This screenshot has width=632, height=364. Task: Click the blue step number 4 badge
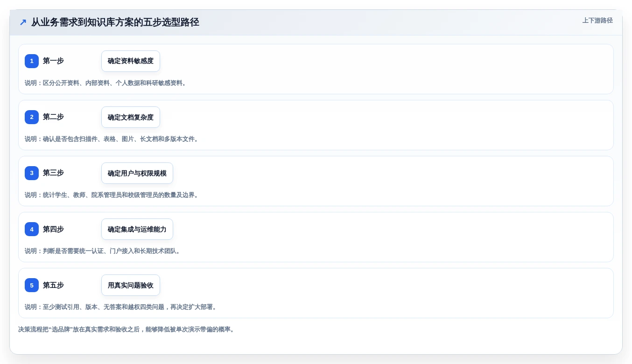pos(32,229)
